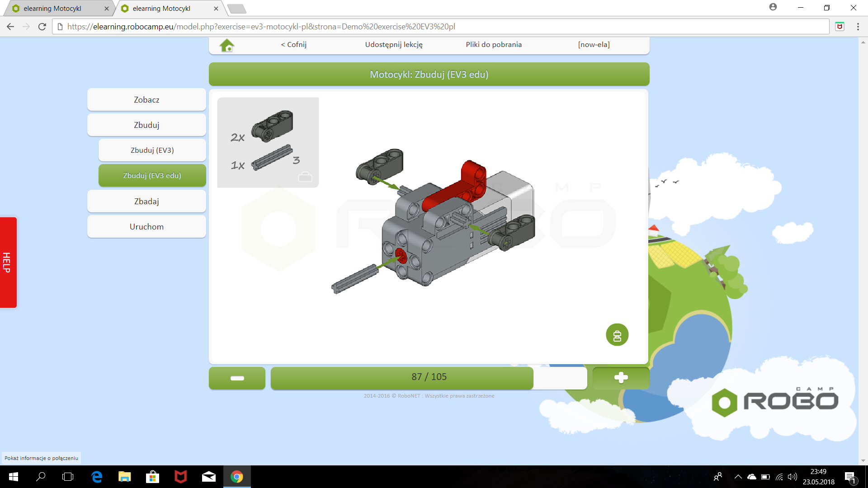Launch Microsoft Edge from taskbar

tap(97, 477)
